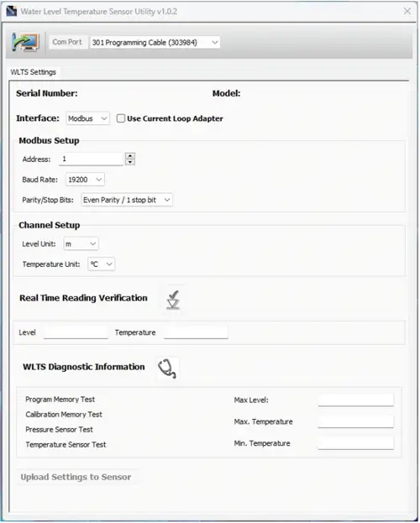Enable the Use Current Loop Adapter checkbox
The width and height of the screenshot is (420, 523).
click(120, 118)
